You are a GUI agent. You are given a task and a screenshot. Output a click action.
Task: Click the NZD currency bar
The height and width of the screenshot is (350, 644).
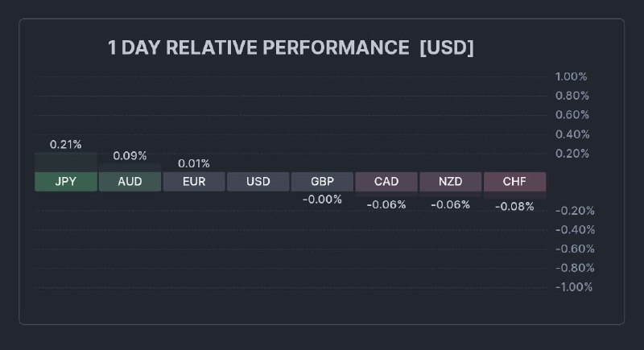451,182
